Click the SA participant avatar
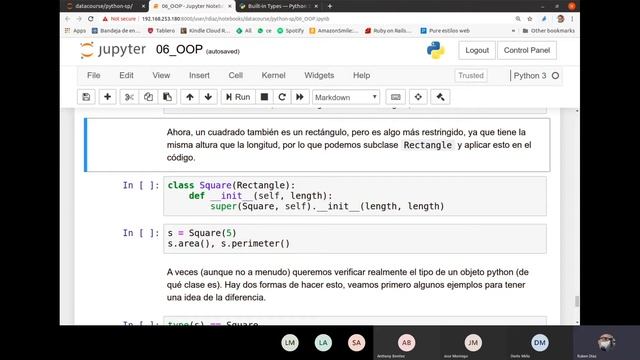 tap(356, 342)
